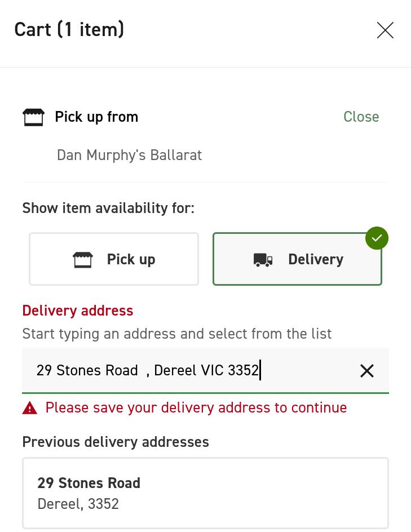The image size is (411, 532).
Task: Select the Delivery availability option
Action: [297, 259]
